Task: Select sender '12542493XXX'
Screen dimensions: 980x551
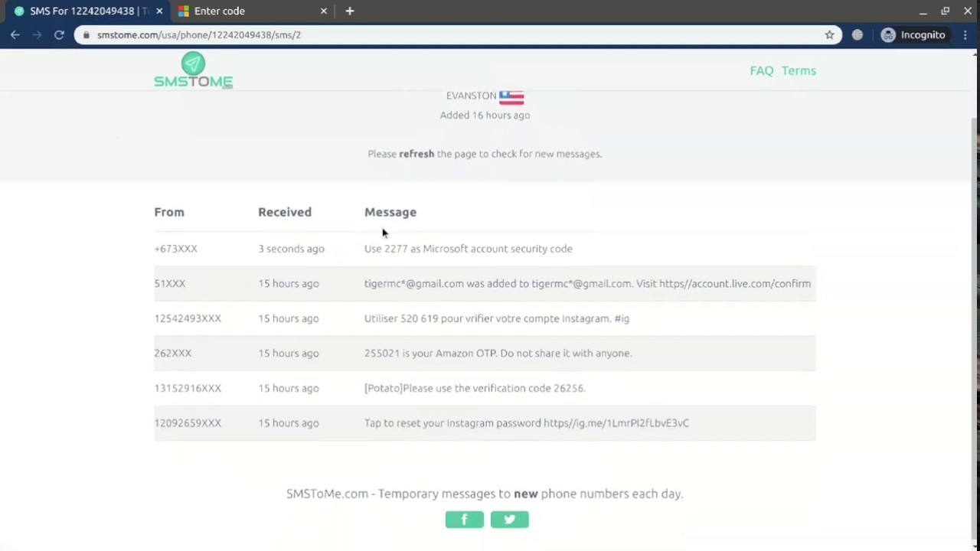Action: [x=188, y=318]
